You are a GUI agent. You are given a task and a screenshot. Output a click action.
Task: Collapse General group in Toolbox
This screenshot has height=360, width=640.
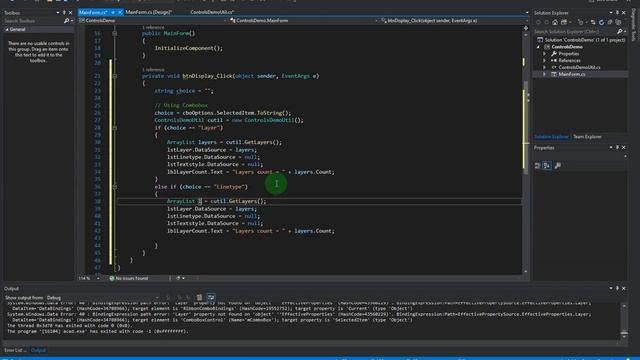pyautogui.click(x=7, y=29)
